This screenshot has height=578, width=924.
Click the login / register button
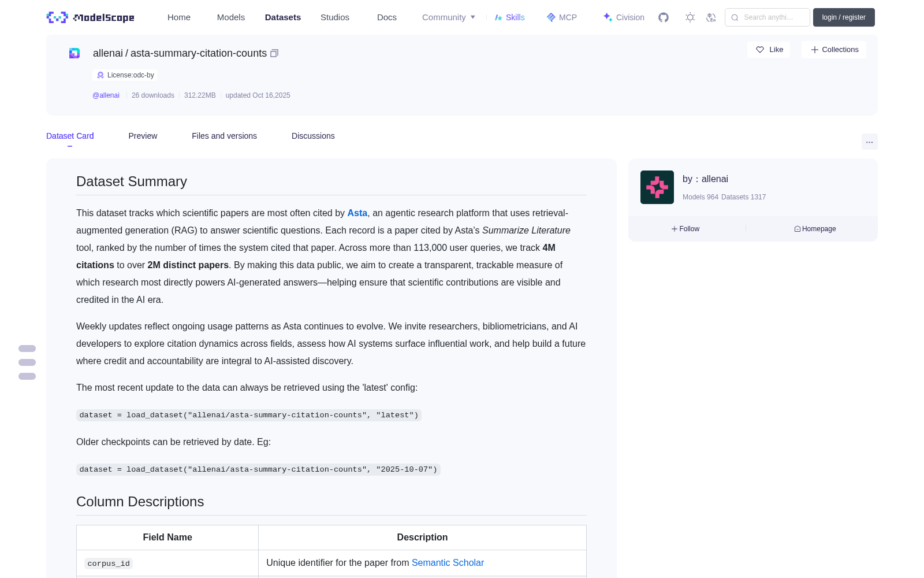[844, 17]
